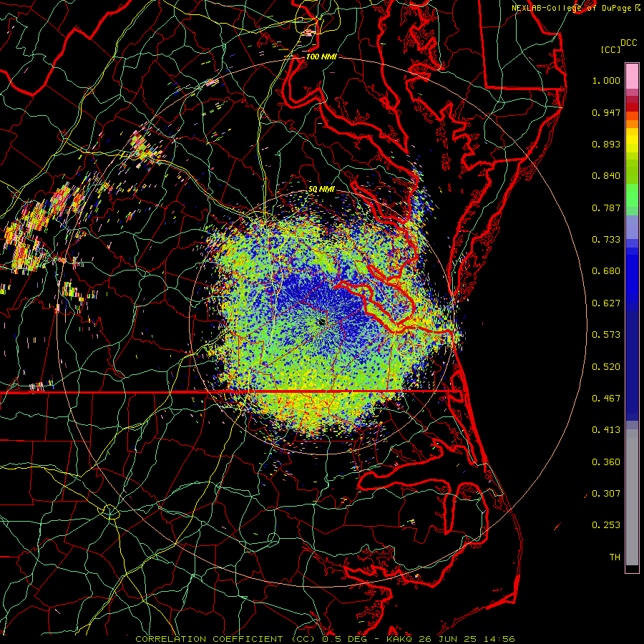Pick the black TH segment at bar bottom
Viewport: 644px width, 644px height.
pyautogui.click(x=632, y=568)
